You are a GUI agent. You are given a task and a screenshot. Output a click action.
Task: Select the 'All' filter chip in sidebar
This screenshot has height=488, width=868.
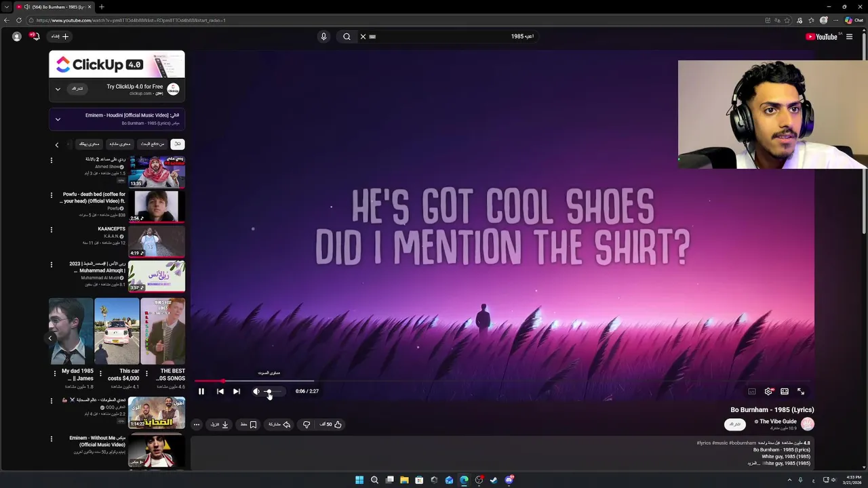click(x=178, y=144)
